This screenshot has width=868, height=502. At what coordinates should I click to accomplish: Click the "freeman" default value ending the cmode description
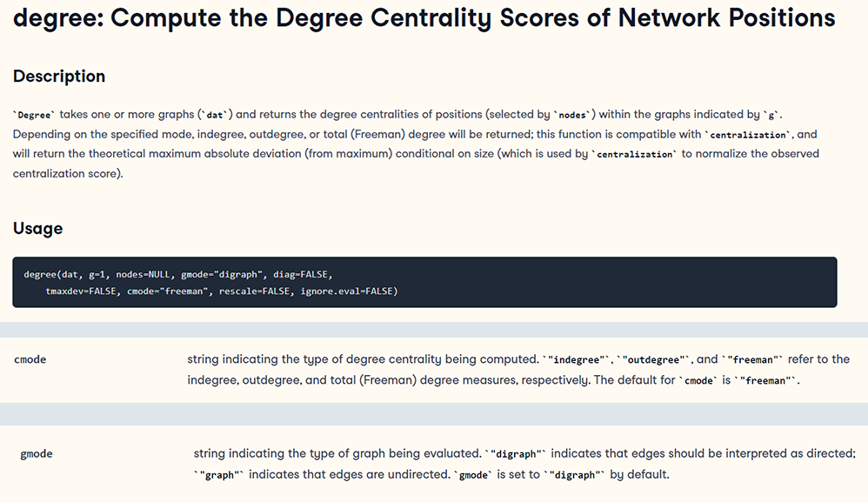pyautogui.click(x=765, y=380)
